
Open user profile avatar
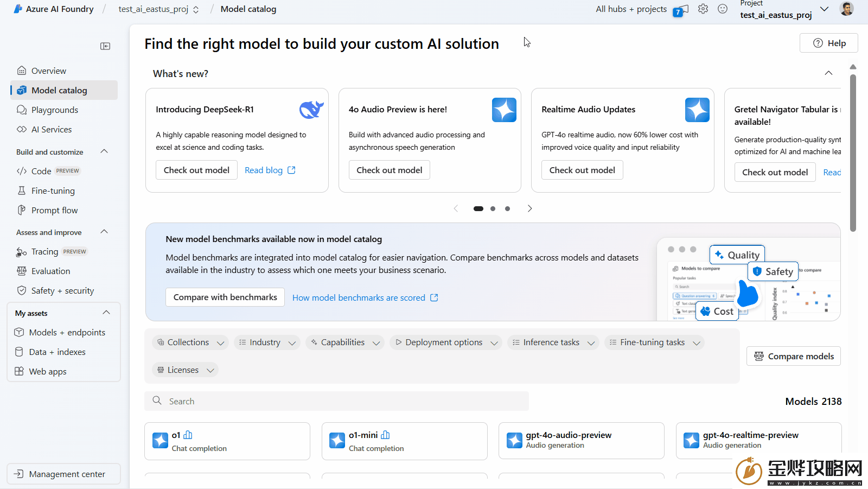tap(846, 8)
